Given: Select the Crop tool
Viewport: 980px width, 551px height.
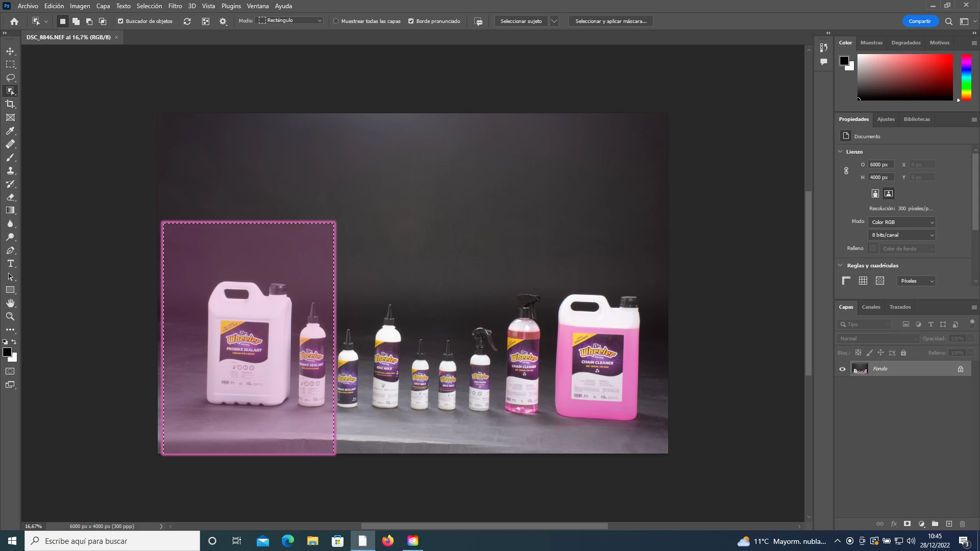Looking at the screenshot, I should coord(10,104).
